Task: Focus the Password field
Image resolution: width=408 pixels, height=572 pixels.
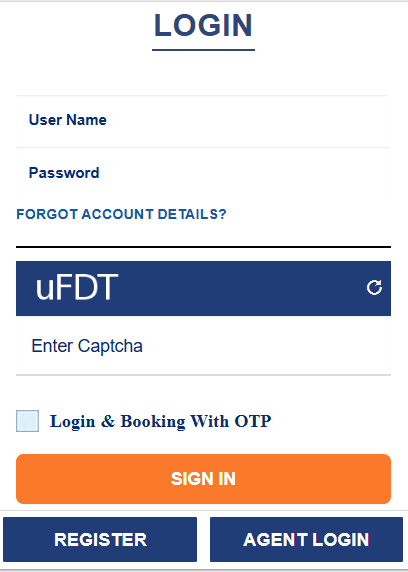Action: pyautogui.click(x=202, y=173)
